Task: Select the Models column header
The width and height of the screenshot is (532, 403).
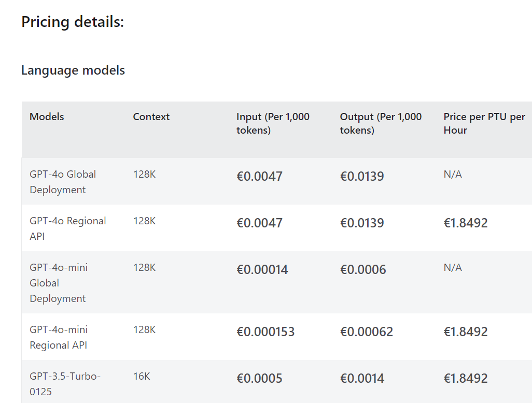Action: pyautogui.click(x=47, y=117)
